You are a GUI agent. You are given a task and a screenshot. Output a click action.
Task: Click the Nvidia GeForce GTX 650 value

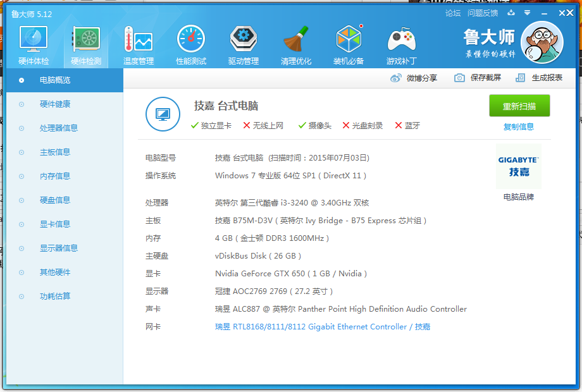pyautogui.click(x=291, y=274)
